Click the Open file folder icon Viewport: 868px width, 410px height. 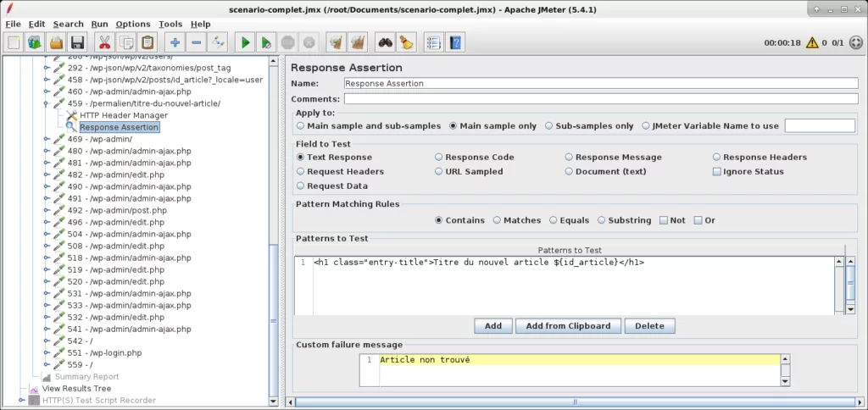[57, 42]
